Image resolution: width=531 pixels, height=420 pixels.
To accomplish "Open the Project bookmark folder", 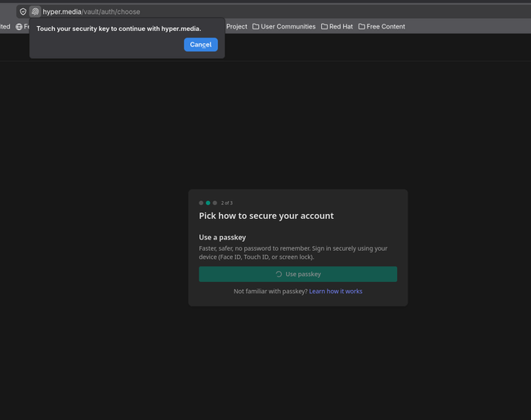I will coord(236,26).
